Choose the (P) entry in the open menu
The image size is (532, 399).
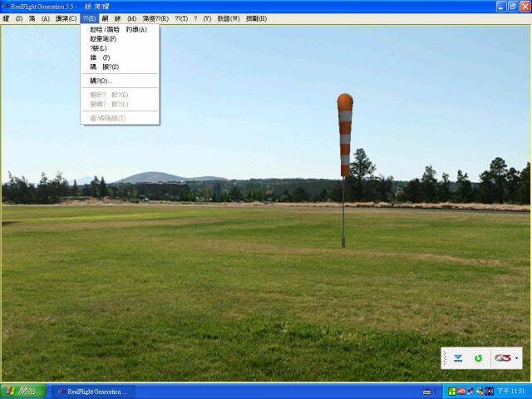point(100,57)
